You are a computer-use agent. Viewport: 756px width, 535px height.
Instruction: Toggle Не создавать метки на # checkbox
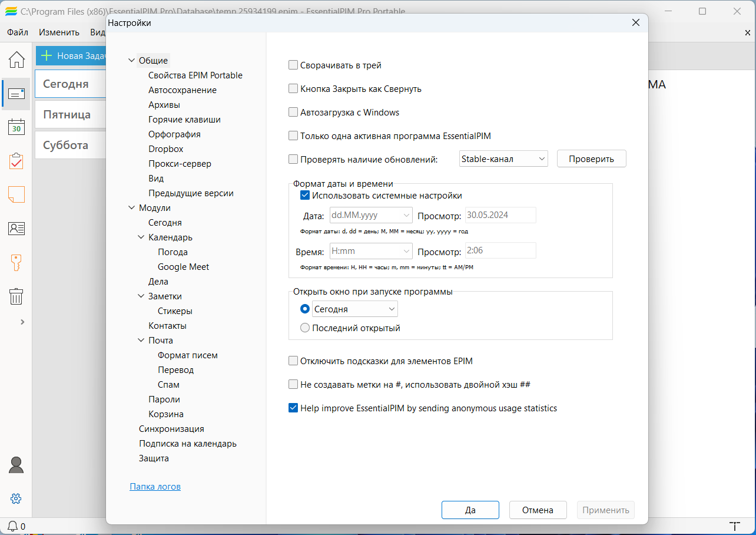click(x=293, y=384)
